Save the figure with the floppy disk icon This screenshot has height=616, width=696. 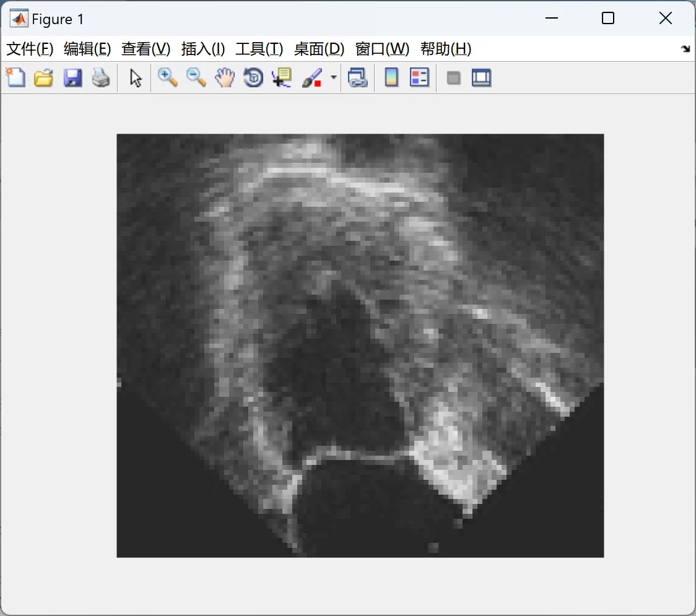72,77
